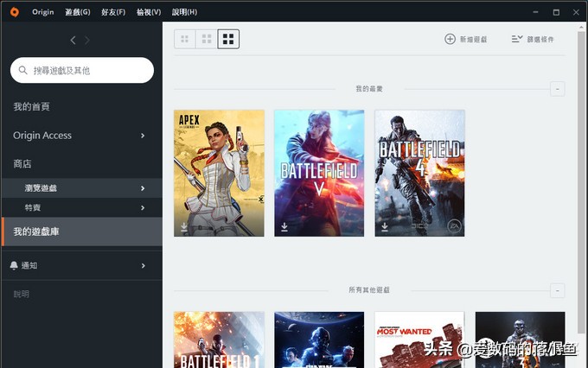This screenshot has width=588, height=368.
Task: Click the vertical scrollbar thumb
Action: click(x=581, y=182)
